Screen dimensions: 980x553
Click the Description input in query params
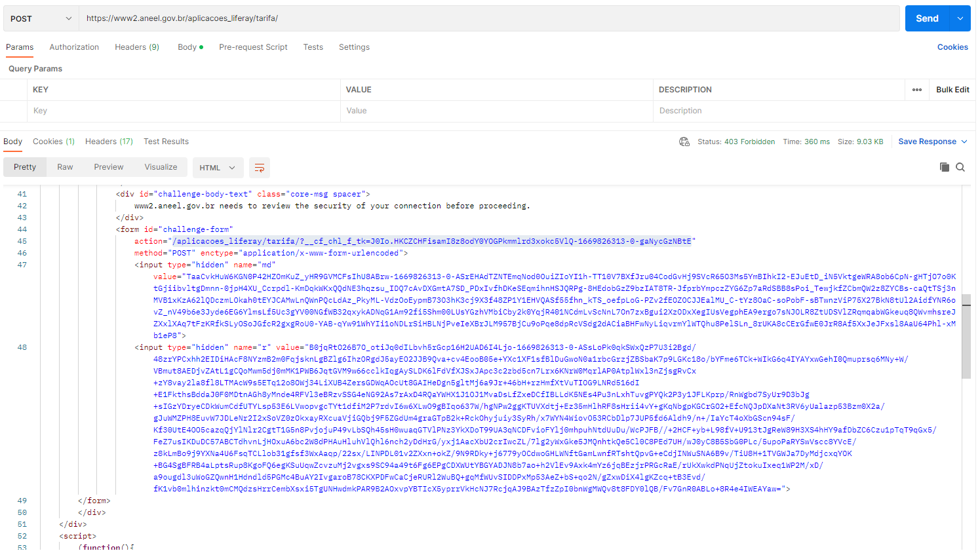(814, 111)
